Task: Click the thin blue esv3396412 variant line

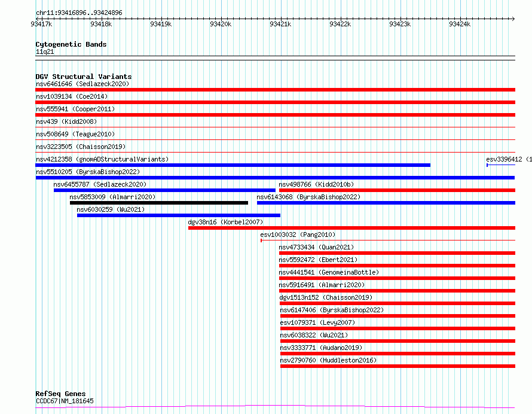Action: pyautogui.click(x=501, y=165)
